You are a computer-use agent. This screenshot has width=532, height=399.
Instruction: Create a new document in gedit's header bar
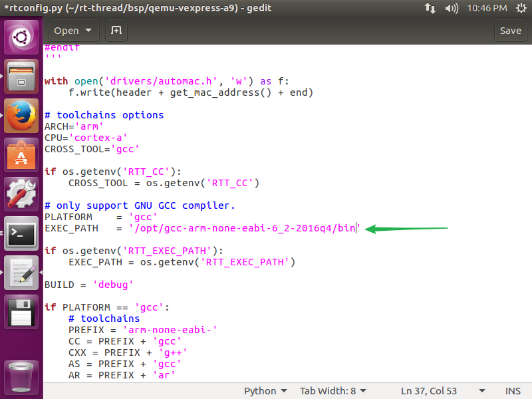point(116,30)
